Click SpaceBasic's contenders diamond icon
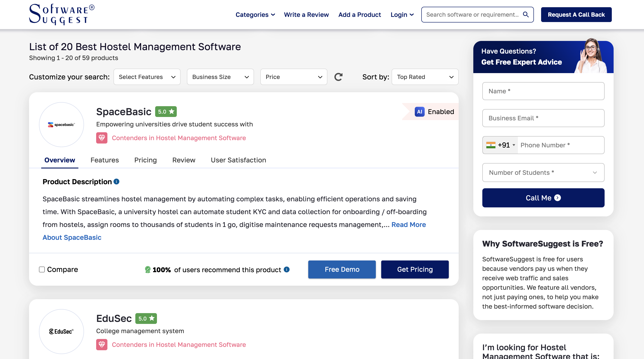Viewport: 644px width, 359px height. (x=102, y=138)
